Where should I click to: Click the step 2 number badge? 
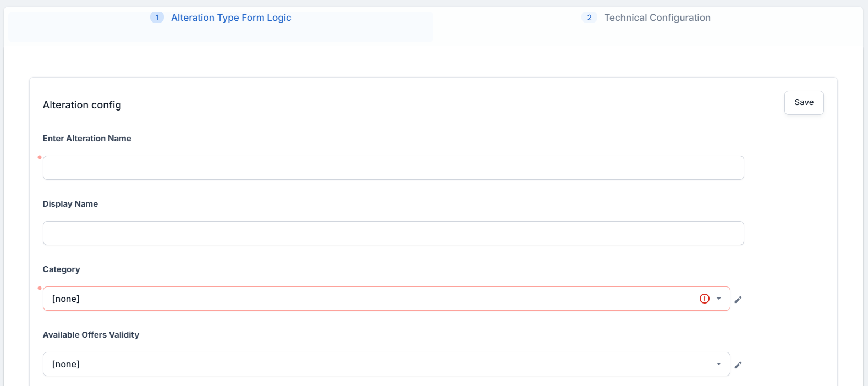click(x=589, y=18)
